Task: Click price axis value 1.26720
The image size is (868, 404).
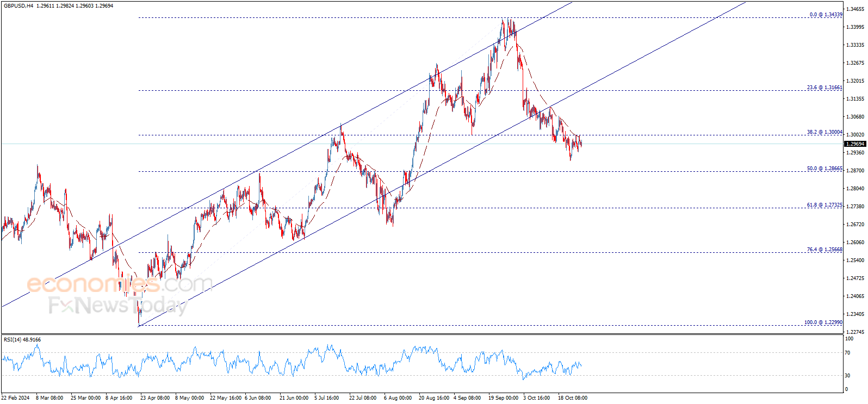Action: coord(855,225)
